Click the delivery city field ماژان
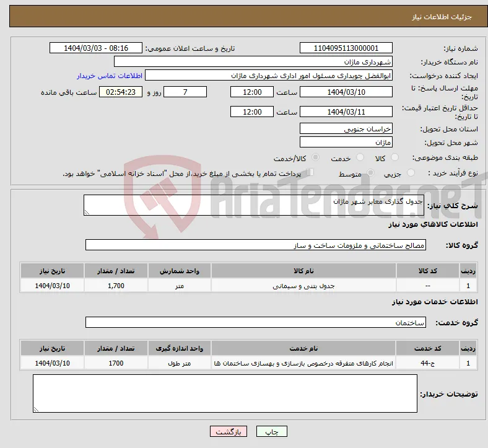 (346, 143)
